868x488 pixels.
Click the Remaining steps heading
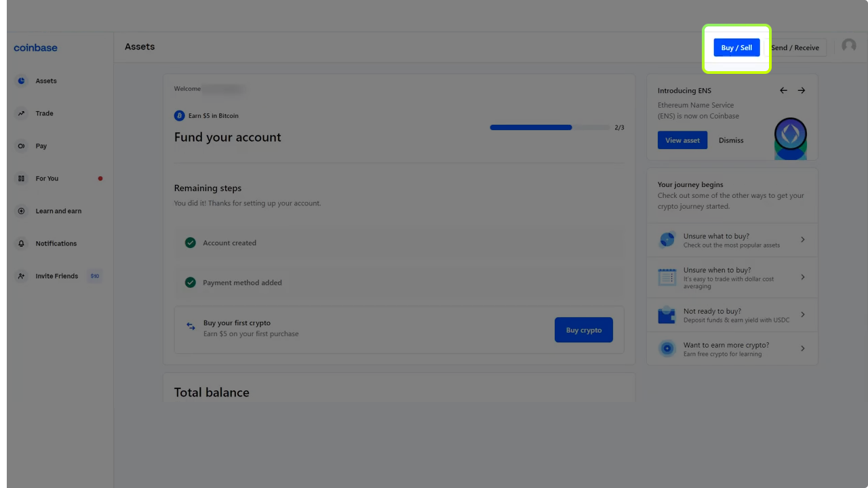(208, 188)
